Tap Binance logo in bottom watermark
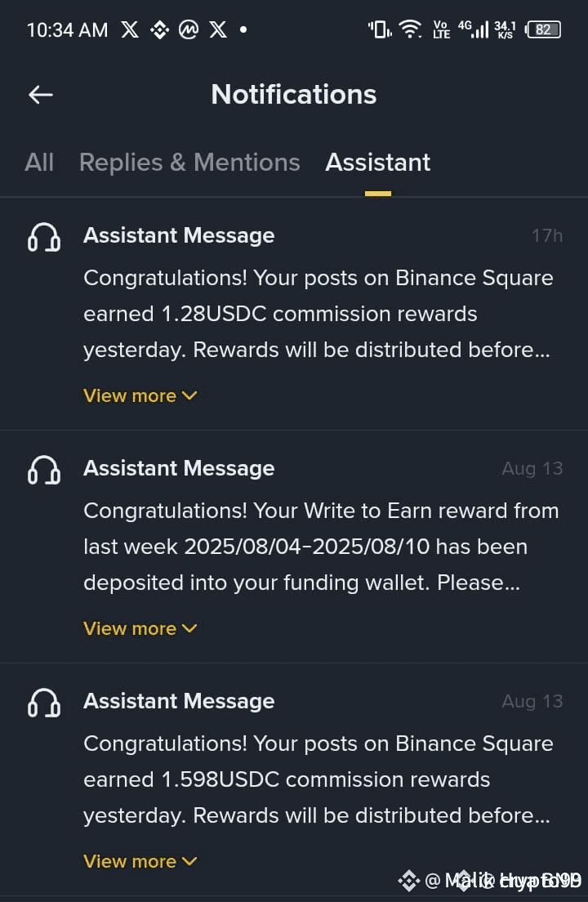The image size is (588, 902). (x=408, y=880)
